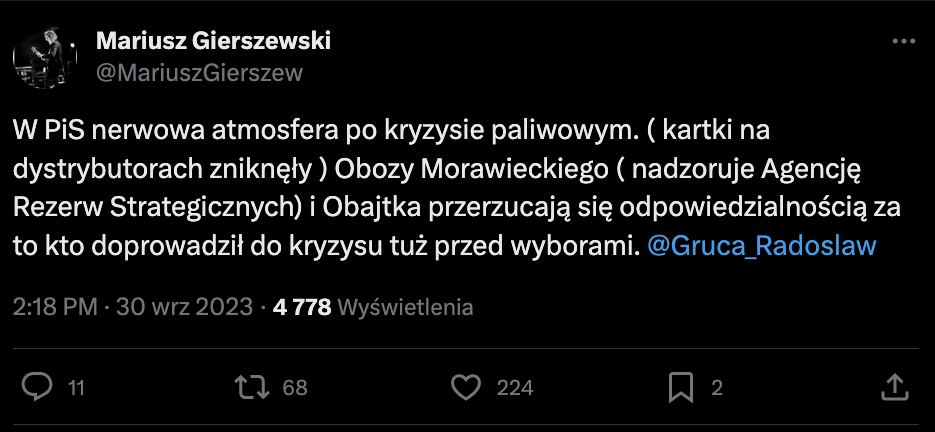The width and height of the screenshot is (935, 432).
Task: Click the bookmark count 2
Action: click(x=716, y=388)
